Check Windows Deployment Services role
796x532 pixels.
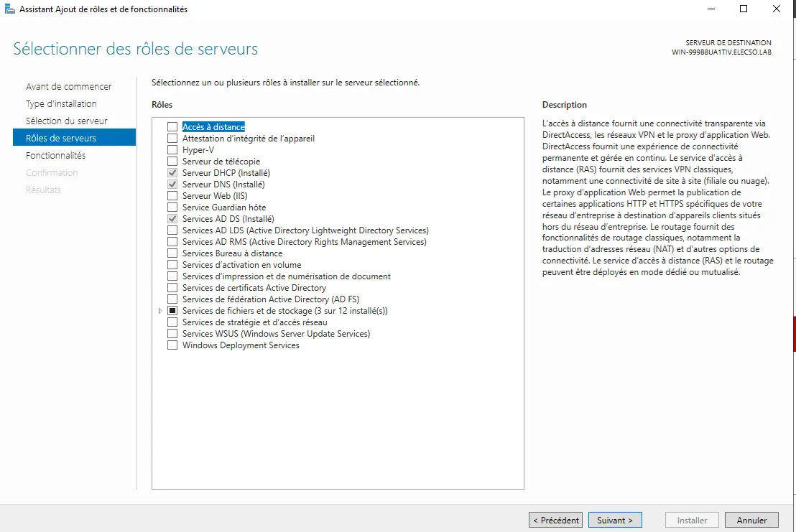[172, 345]
